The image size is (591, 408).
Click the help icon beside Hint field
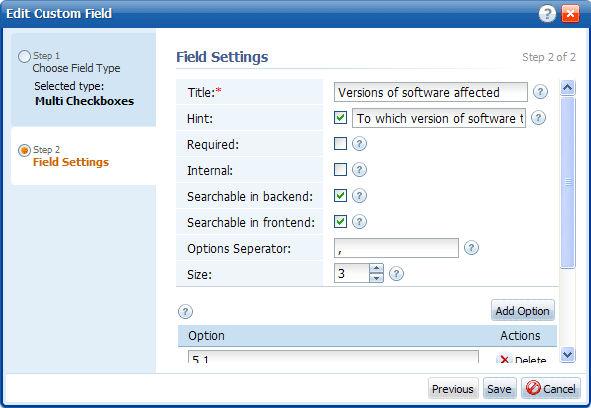pyautogui.click(x=538, y=118)
